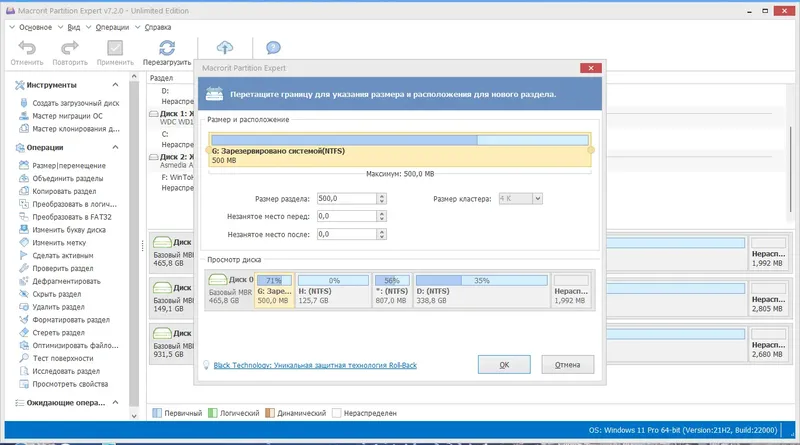
Task: Select *: (NTFS) 807,0 MB partition block
Action: pos(392,290)
